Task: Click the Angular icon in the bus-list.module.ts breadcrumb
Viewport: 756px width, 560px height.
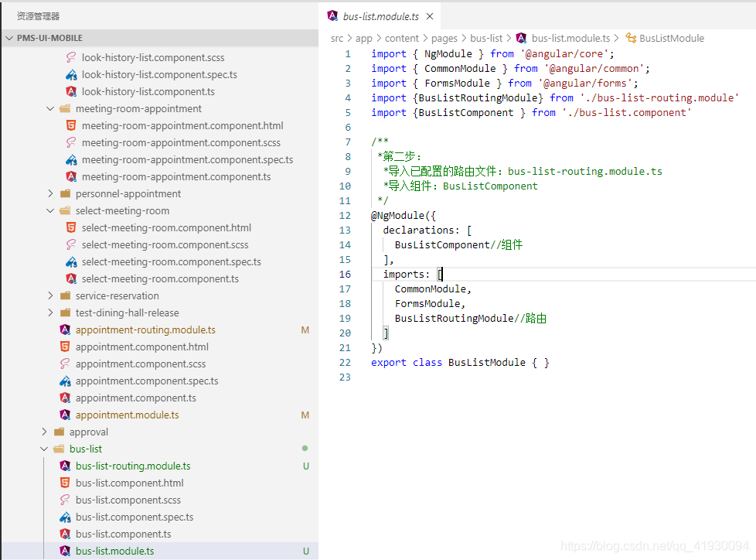Action: [521, 38]
